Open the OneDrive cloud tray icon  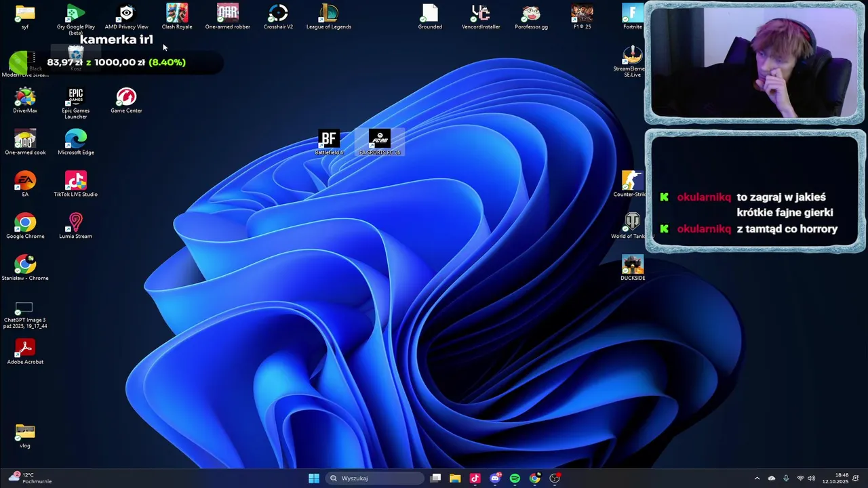pyautogui.click(x=772, y=479)
